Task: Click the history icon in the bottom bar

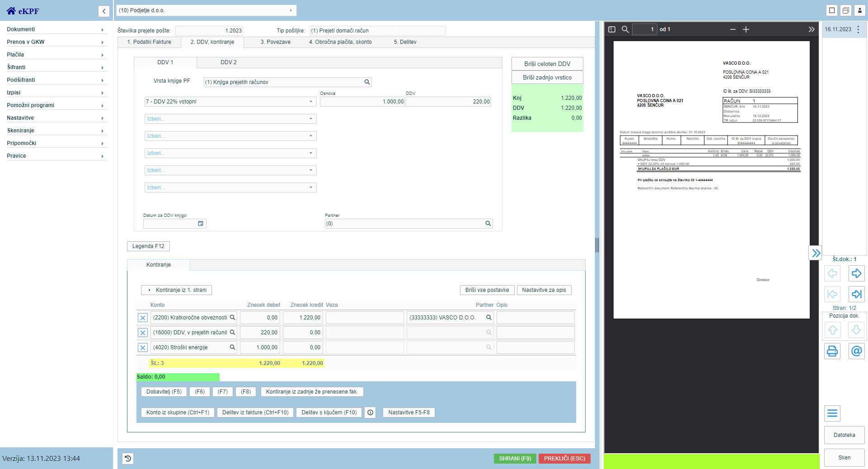Action: 128,459
